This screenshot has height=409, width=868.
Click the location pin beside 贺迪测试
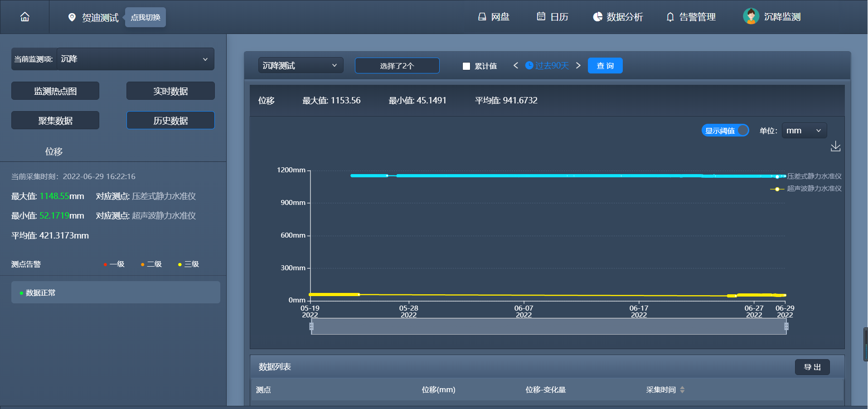(x=72, y=17)
